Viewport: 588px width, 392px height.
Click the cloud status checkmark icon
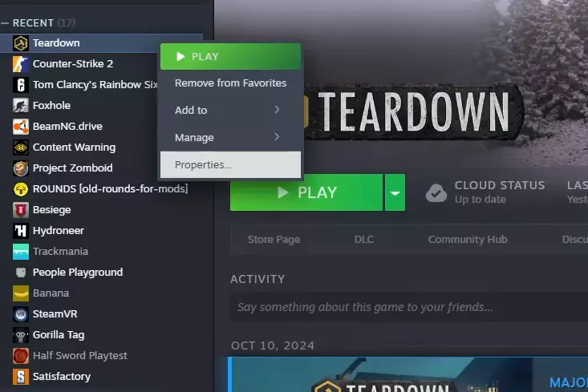436,192
